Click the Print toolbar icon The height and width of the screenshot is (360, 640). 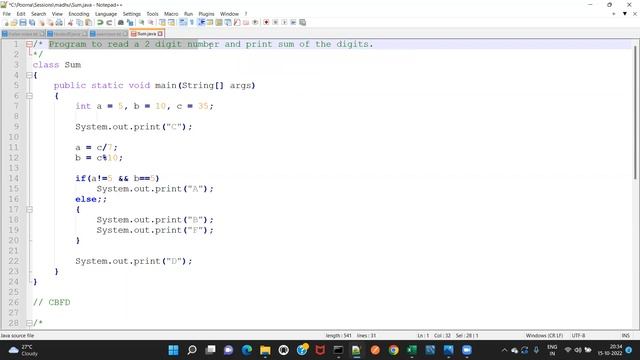tap(59, 22)
